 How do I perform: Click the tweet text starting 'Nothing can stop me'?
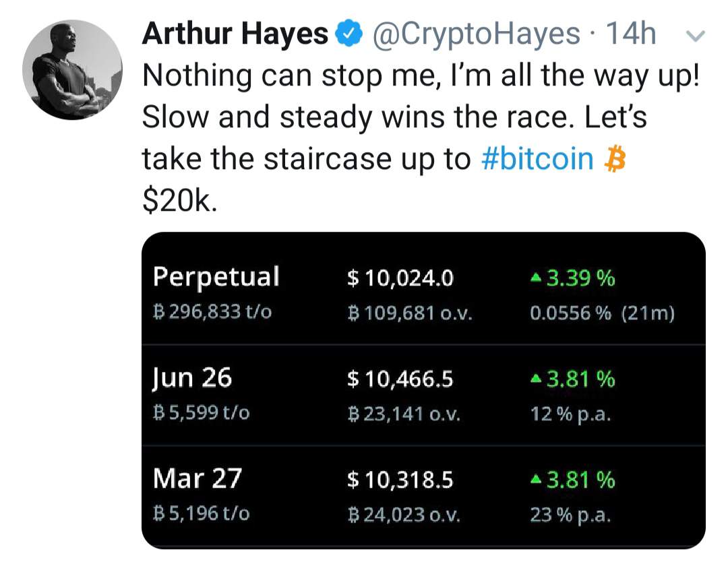click(x=421, y=75)
